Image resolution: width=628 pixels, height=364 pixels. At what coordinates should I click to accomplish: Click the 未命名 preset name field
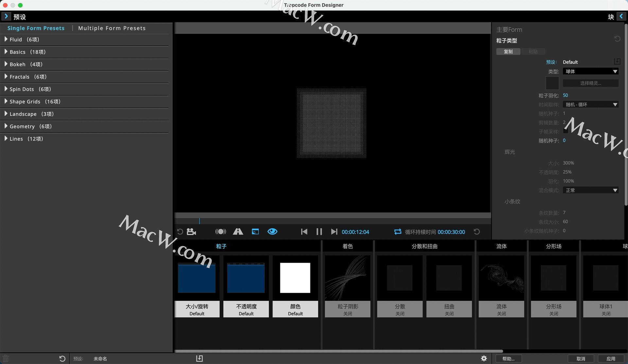click(100, 359)
